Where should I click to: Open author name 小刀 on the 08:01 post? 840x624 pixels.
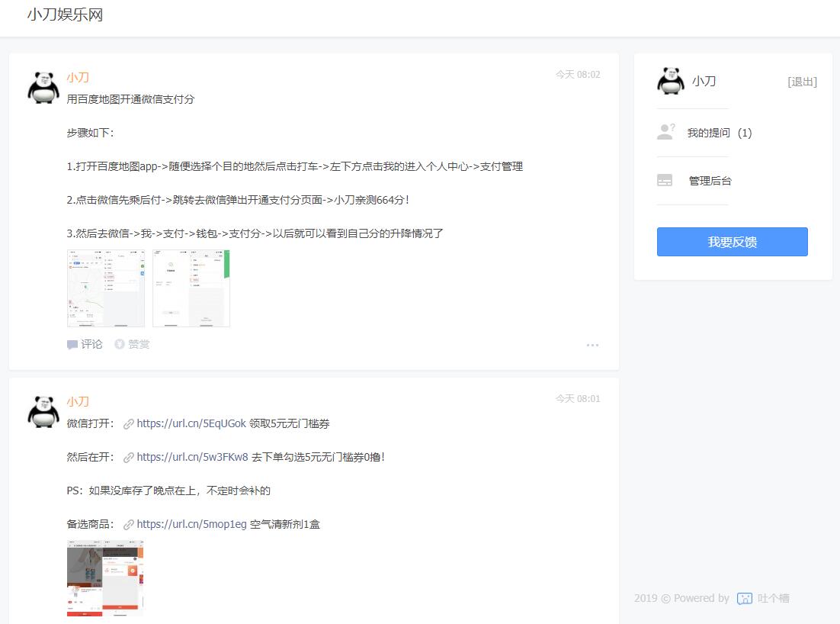click(78, 401)
